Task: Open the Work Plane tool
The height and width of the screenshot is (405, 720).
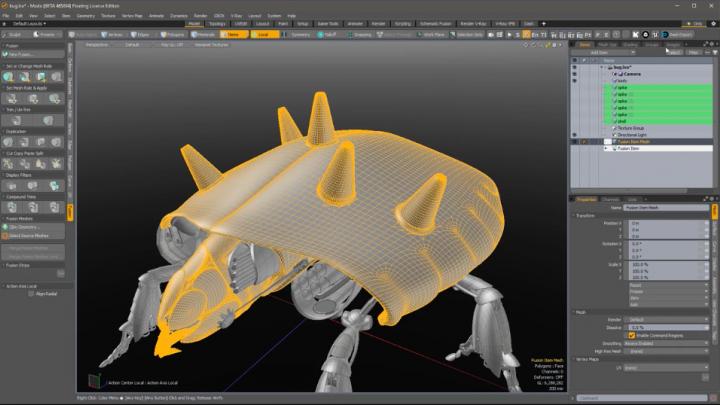Action: pos(429,33)
